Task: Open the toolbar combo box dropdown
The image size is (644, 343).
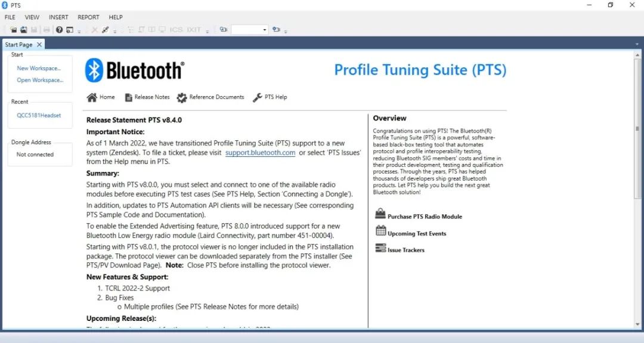Action: pos(265,30)
